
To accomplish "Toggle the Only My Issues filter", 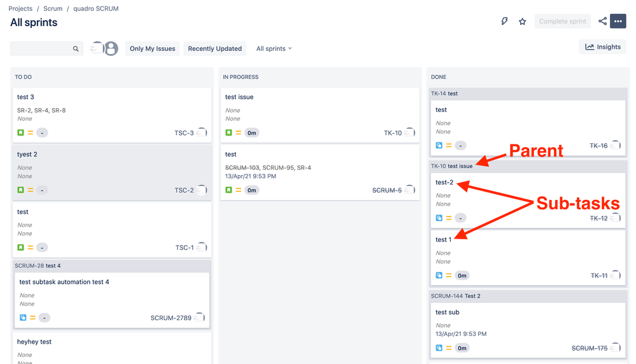I will [x=153, y=48].
